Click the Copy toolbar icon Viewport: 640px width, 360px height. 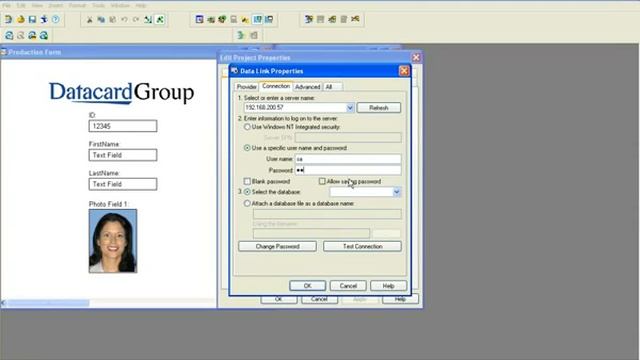[x=101, y=19]
